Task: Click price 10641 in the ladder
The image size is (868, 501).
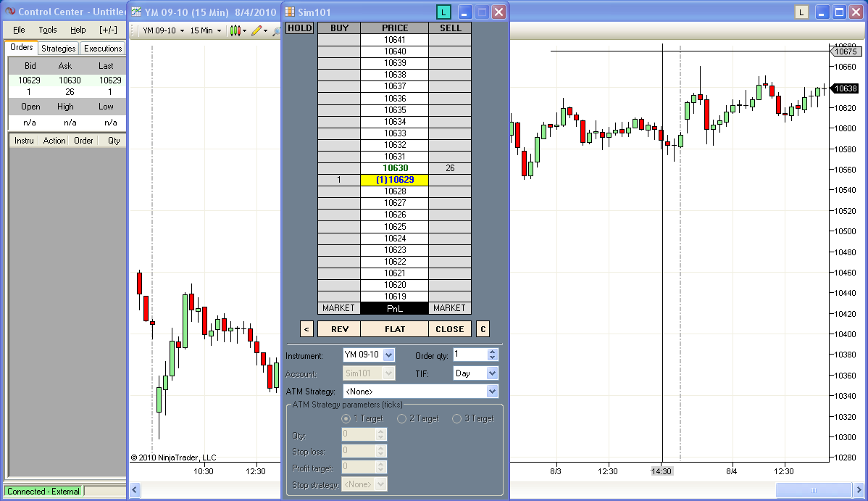Action: tap(395, 40)
